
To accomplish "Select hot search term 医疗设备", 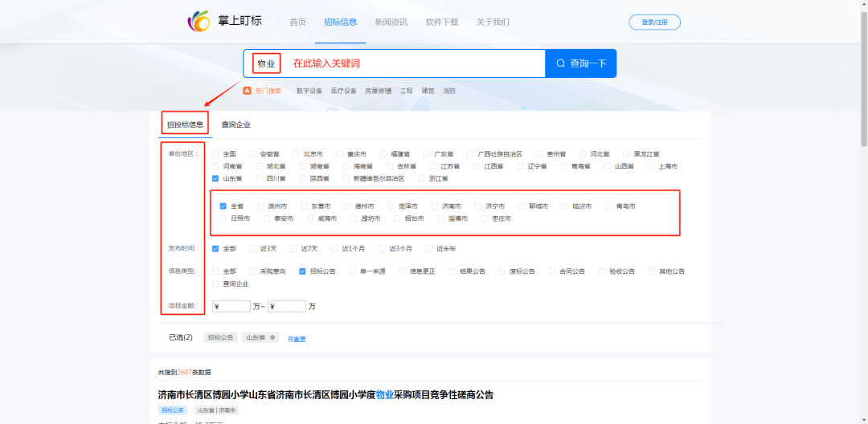I will 343,91.
